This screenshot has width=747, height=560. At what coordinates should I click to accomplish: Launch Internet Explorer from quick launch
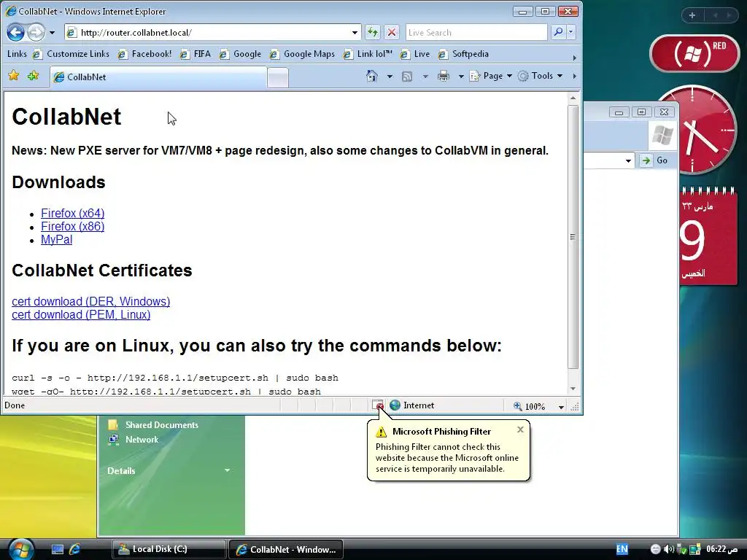(75, 550)
